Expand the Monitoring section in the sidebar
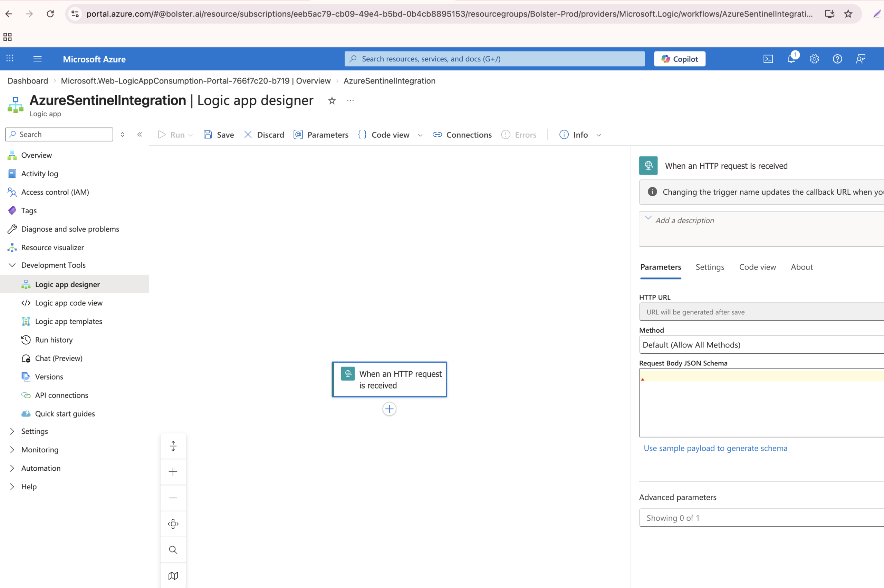Viewport: 884px width, 588px height. point(12,450)
